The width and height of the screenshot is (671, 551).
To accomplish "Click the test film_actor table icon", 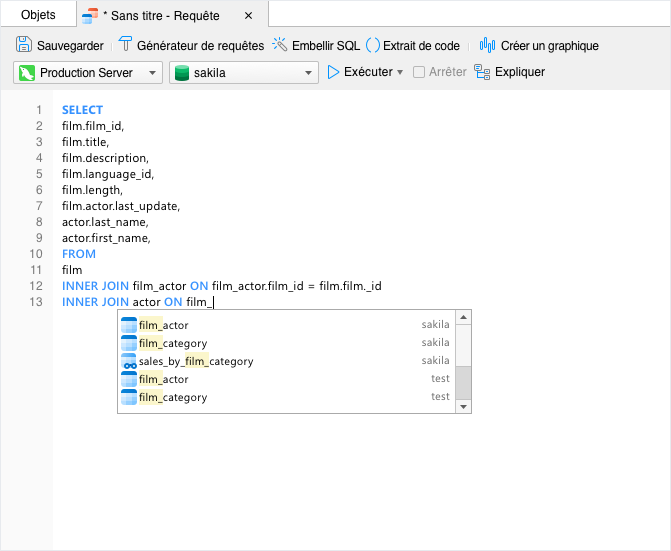I will (x=129, y=379).
